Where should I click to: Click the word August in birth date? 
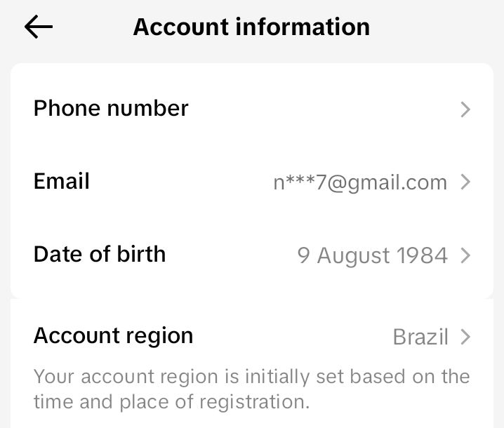[354, 256]
